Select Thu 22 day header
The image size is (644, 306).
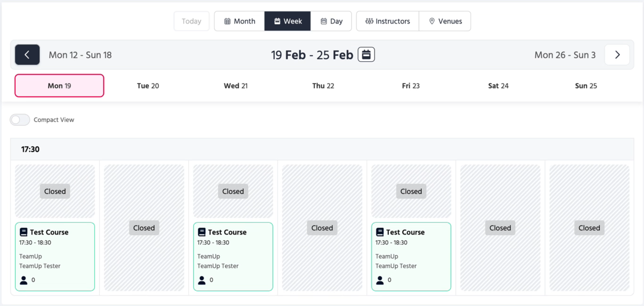[323, 86]
